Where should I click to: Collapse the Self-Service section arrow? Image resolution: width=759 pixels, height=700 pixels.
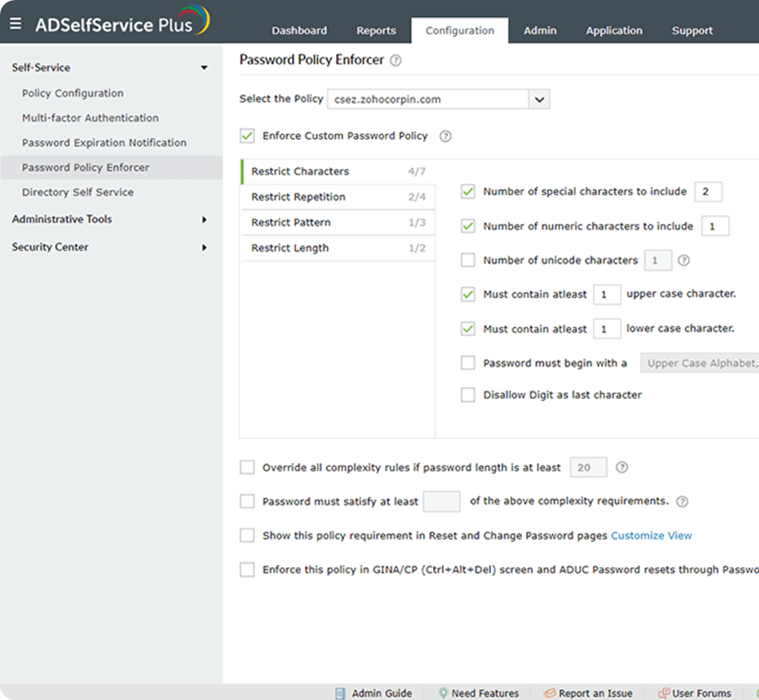205,68
